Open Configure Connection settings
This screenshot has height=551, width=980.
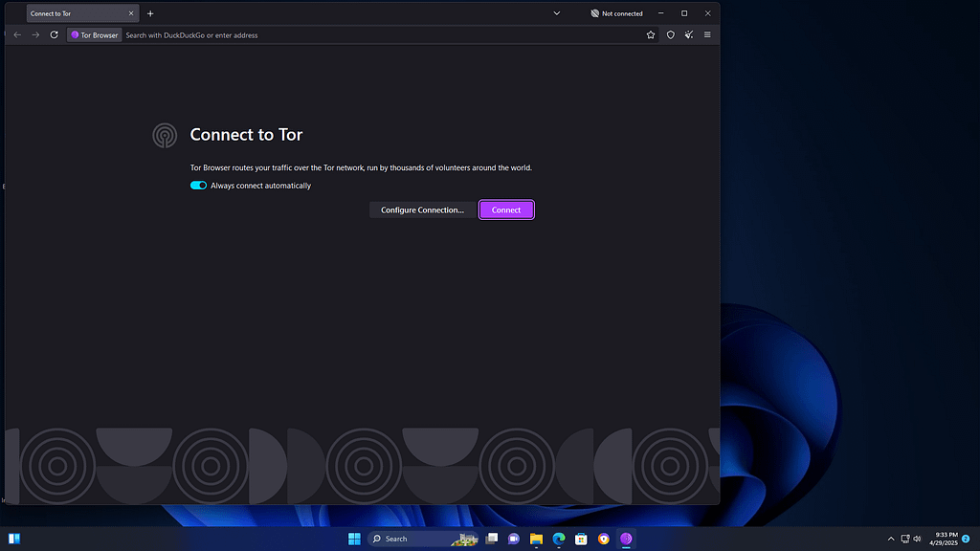(422, 209)
